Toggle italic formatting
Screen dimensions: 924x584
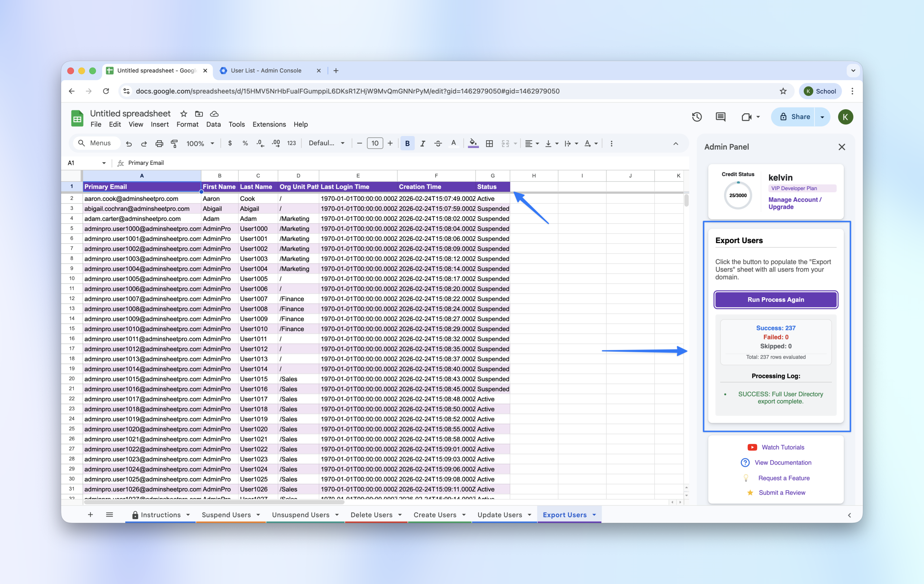pos(422,144)
